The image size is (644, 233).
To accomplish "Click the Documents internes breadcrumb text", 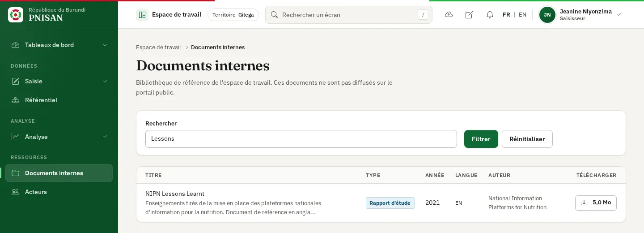I will pos(218,47).
